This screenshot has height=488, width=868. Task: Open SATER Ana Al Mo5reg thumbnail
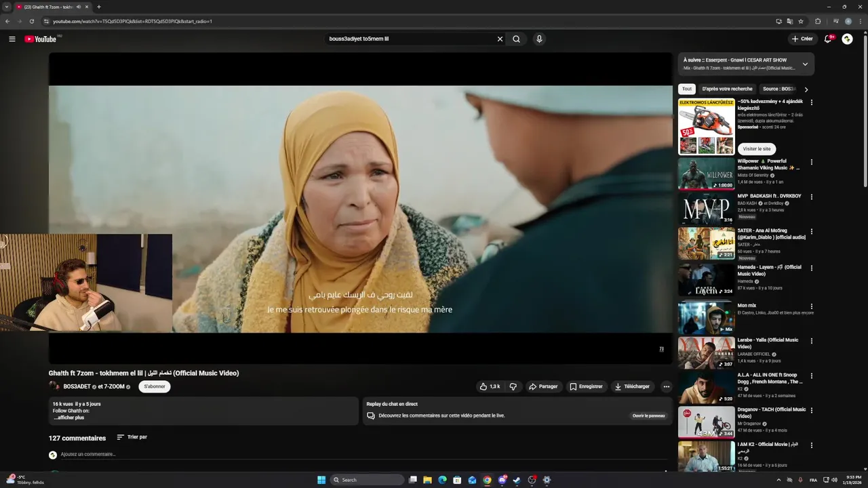707,243
